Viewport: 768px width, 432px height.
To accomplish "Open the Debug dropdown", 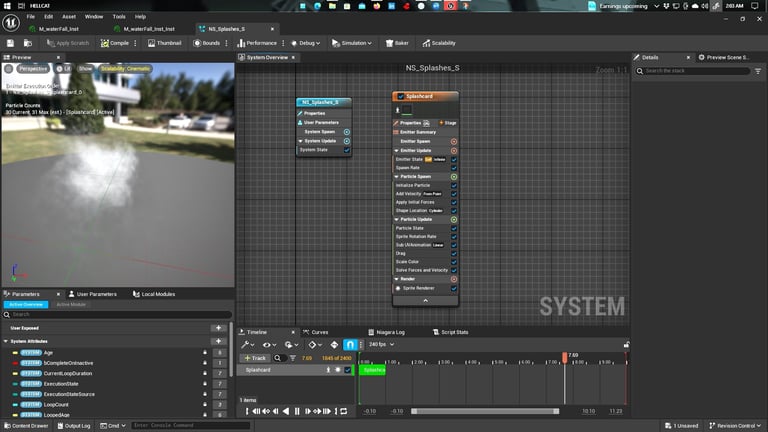I will coord(306,43).
